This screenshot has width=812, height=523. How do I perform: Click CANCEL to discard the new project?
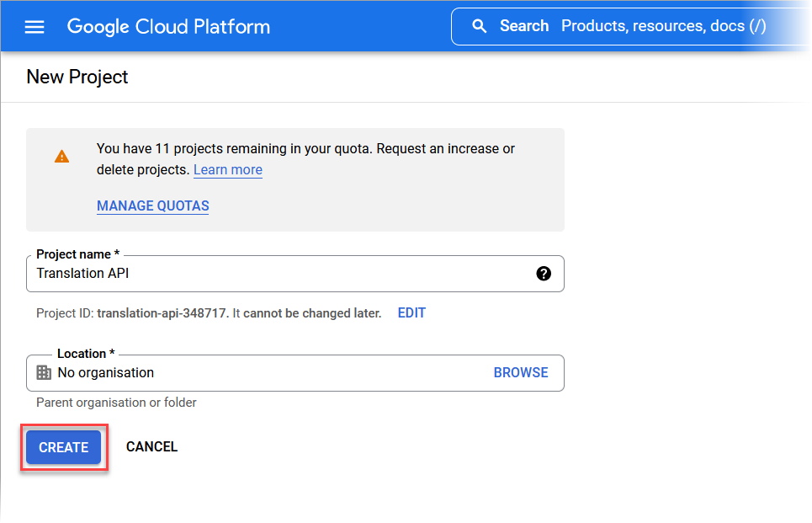tap(151, 446)
